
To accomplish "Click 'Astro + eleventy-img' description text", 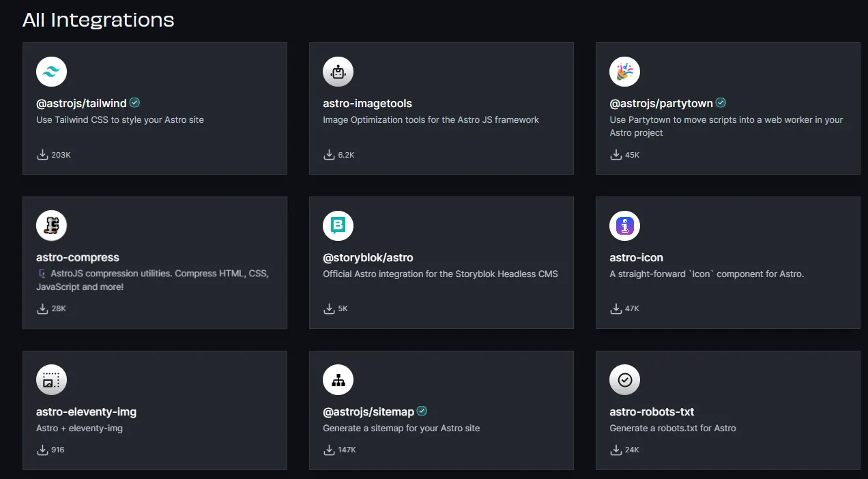I will coord(79,429).
